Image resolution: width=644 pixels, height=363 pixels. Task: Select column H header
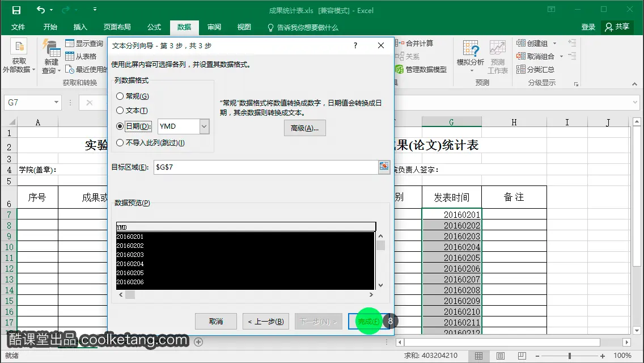pyautogui.click(x=514, y=122)
